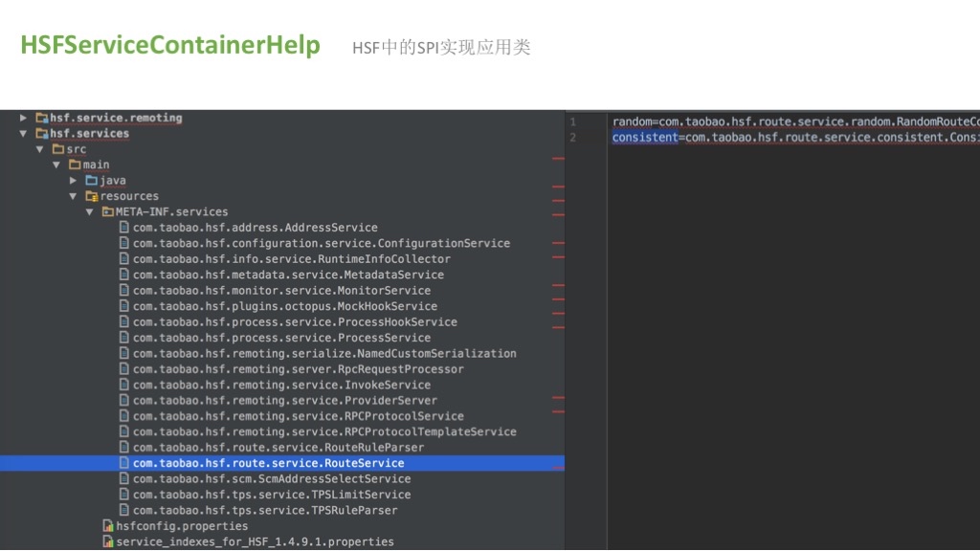Open tps.service.TPSLimitService file

coord(272,495)
